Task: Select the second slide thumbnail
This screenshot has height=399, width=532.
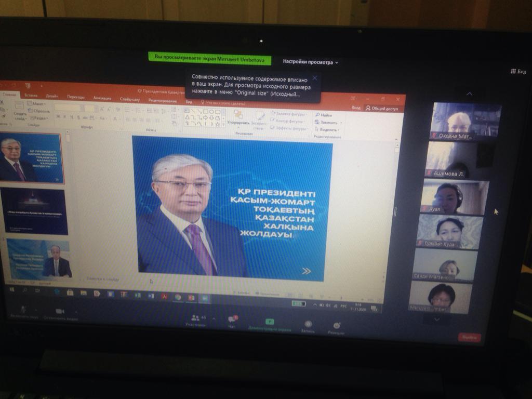Action: point(34,211)
